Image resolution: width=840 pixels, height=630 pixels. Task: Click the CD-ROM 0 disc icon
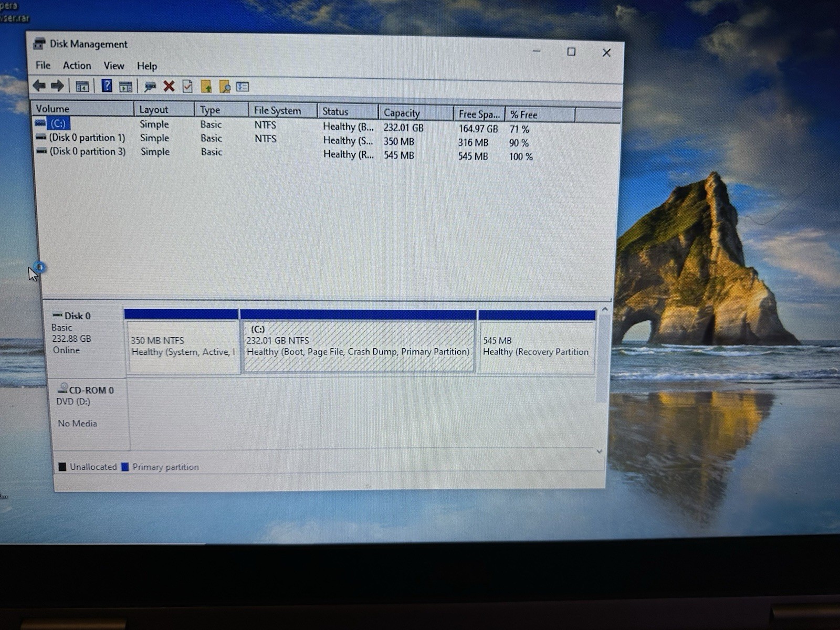coord(62,388)
